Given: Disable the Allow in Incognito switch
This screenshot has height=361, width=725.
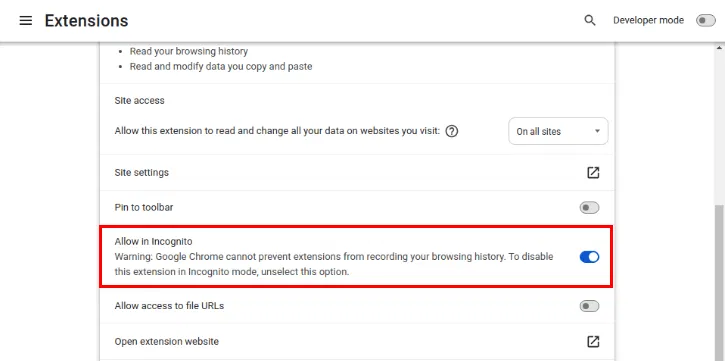Looking at the screenshot, I should coord(589,257).
